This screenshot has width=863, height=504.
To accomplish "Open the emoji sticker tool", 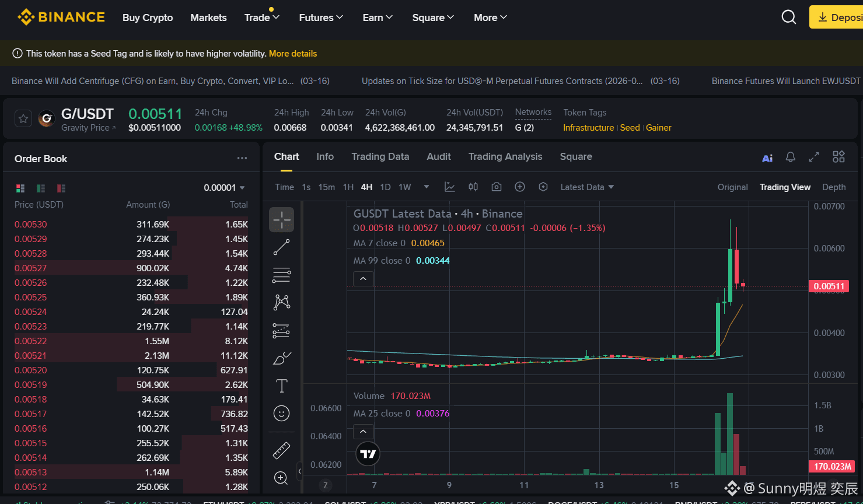I will click(281, 414).
